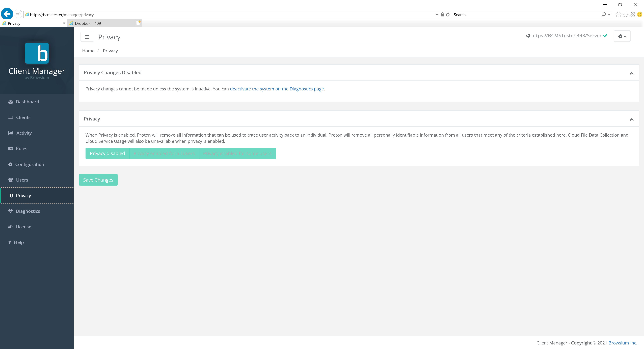Select the Privacy disabled option
Screen dimensions: 644x349
pyautogui.click(x=107, y=153)
